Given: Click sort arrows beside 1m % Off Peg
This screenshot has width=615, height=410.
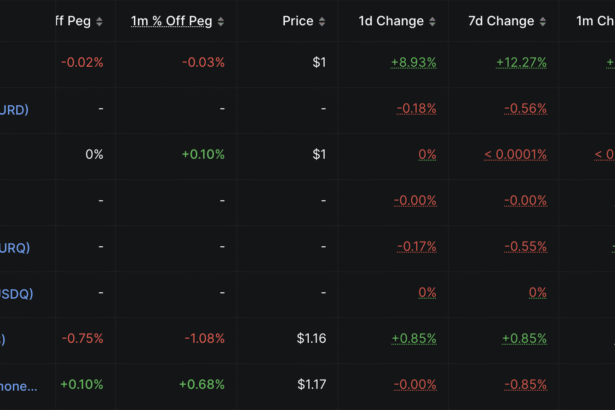Looking at the screenshot, I should click(x=221, y=22).
